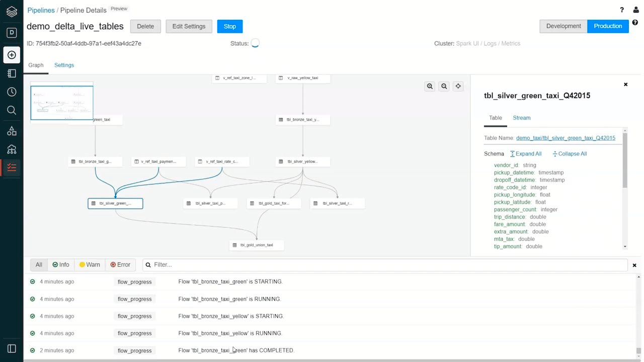Switch pipeline to Development mode
The width and height of the screenshot is (644, 362).
coord(563,26)
